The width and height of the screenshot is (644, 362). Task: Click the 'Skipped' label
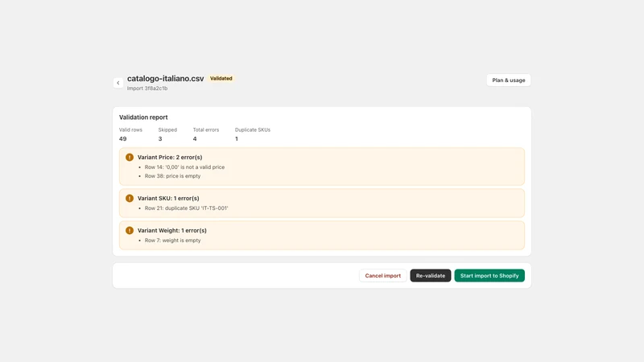tap(167, 130)
